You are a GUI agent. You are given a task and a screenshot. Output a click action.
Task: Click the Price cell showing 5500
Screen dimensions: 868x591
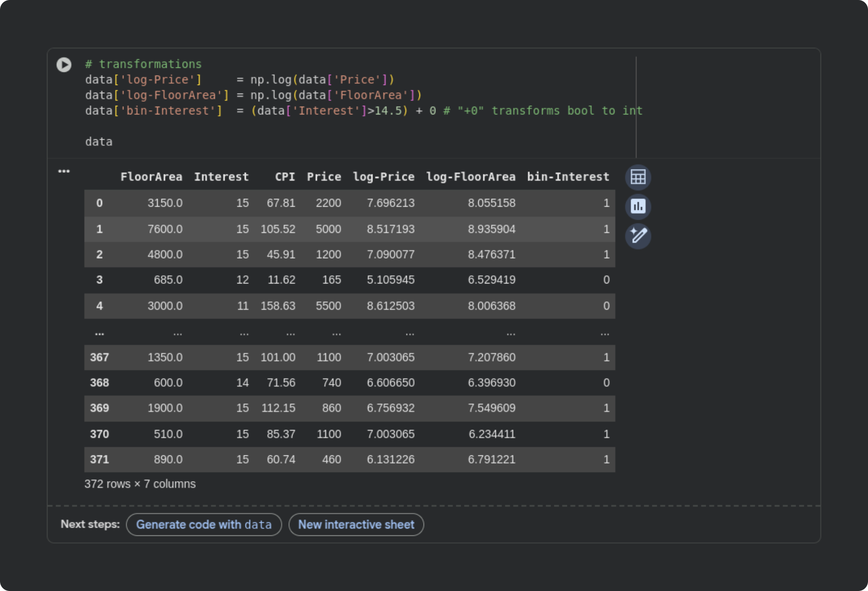tap(328, 306)
